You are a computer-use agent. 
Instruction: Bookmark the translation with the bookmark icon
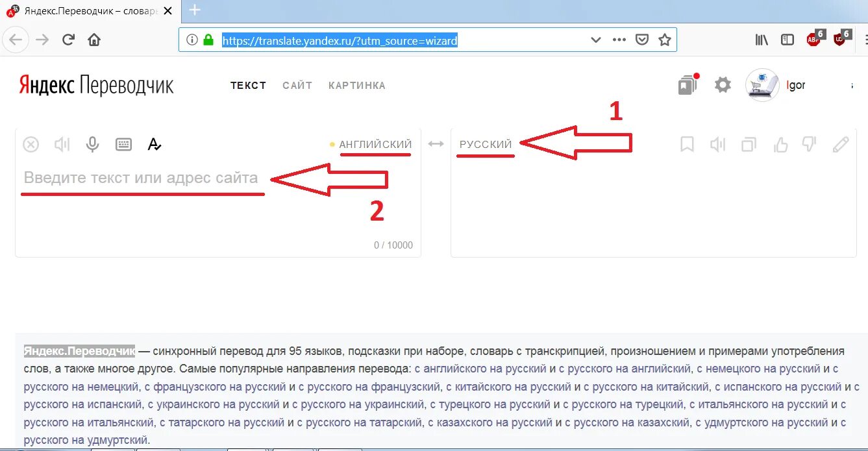687,144
